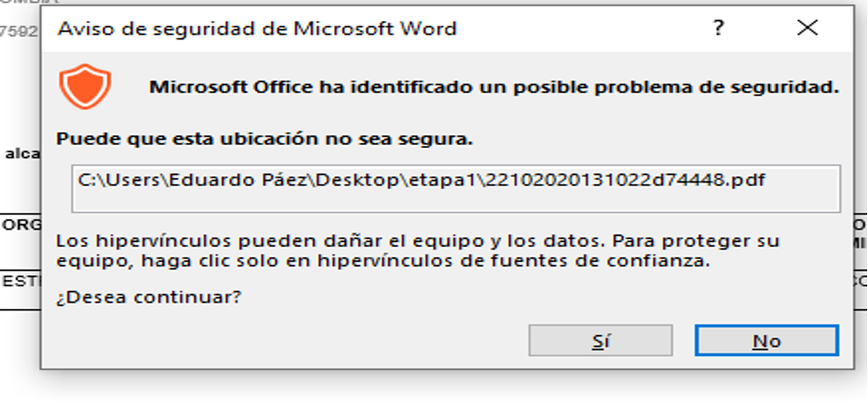The height and width of the screenshot is (410, 868).
Task: Confirm opening the link with Sí
Action: 601,340
